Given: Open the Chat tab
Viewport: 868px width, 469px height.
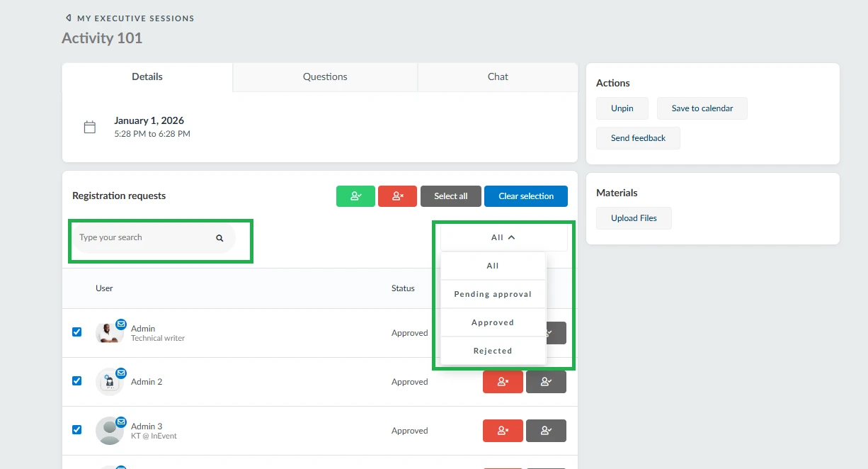Looking at the screenshot, I should coord(497,77).
